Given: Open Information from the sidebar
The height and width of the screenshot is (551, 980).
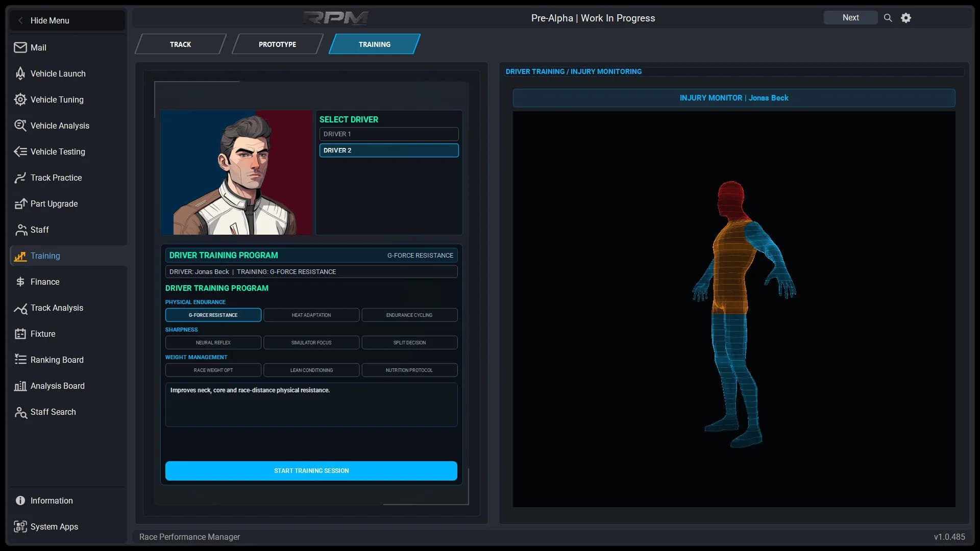Looking at the screenshot, I should 67,500.
